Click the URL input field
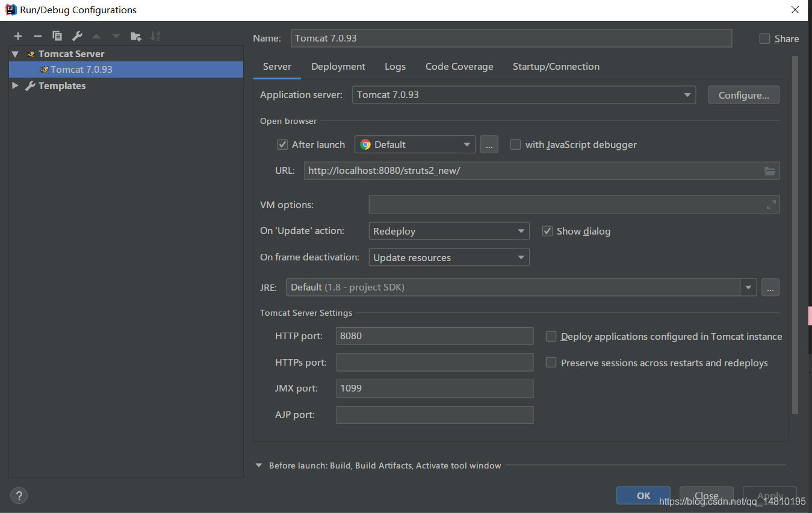This screenshot has height=513, width=812. click(x=542, y=171)
